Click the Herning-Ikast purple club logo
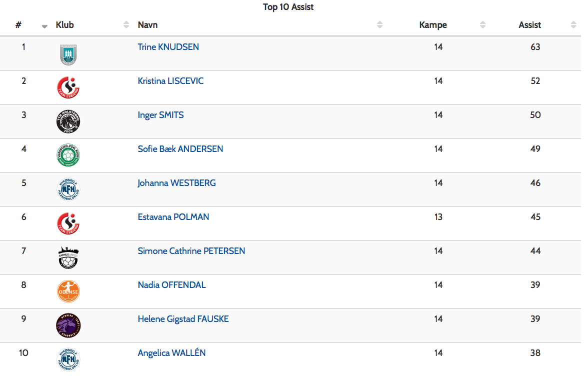Viewport: 588px width, 382px height. 68,325
